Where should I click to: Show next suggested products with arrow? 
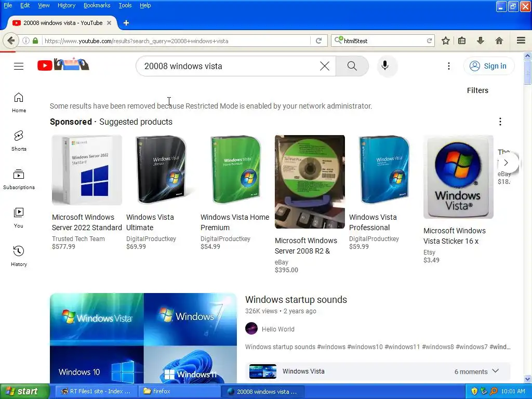click(x=506, y=163)
